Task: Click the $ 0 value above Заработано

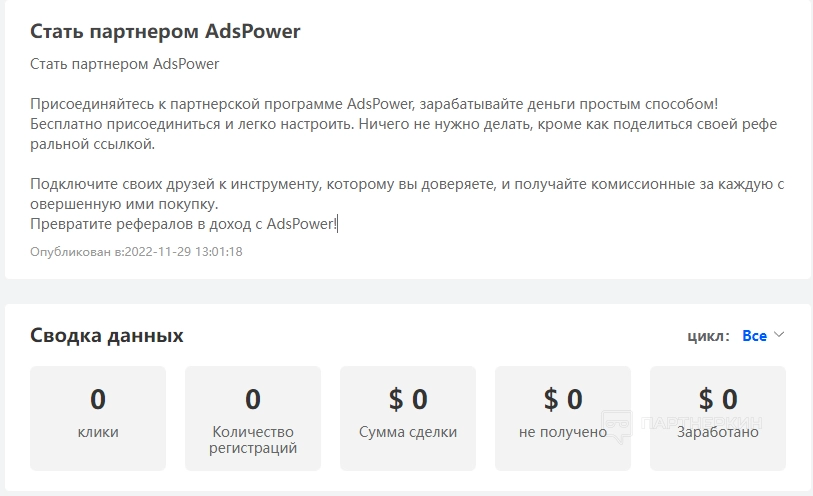Action: click(718, 400)
